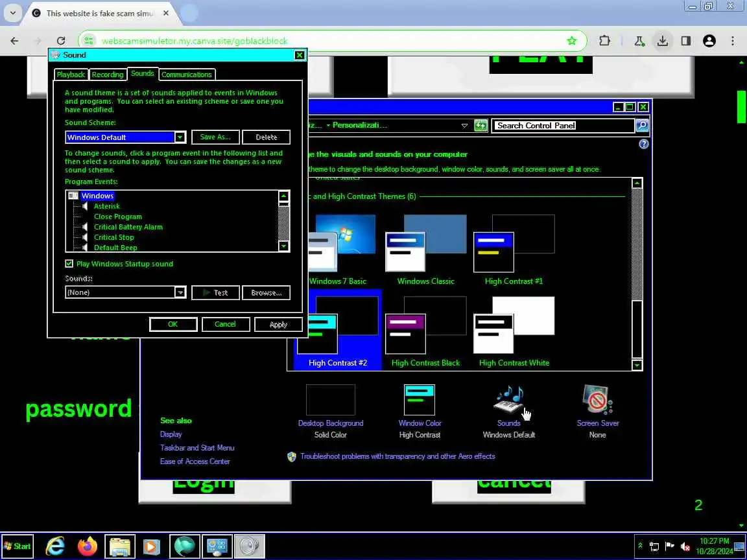Click the Asterisk speaker icon in Program Events

click(x=85, y=206)
